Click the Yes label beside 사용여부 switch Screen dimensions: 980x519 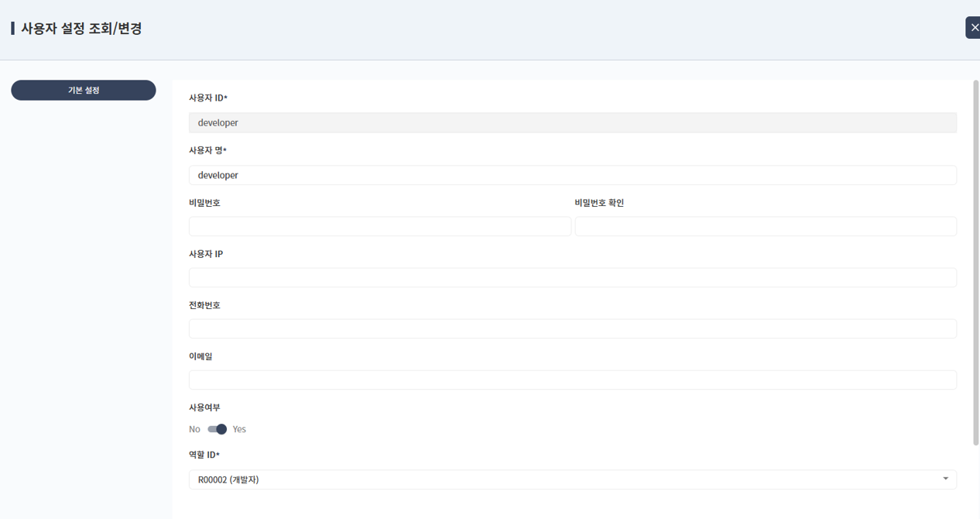pos(239,429)
